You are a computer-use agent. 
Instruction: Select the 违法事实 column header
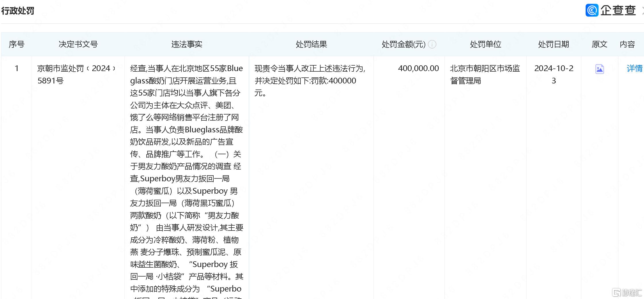pyautogui.click(x=187, y=44)
